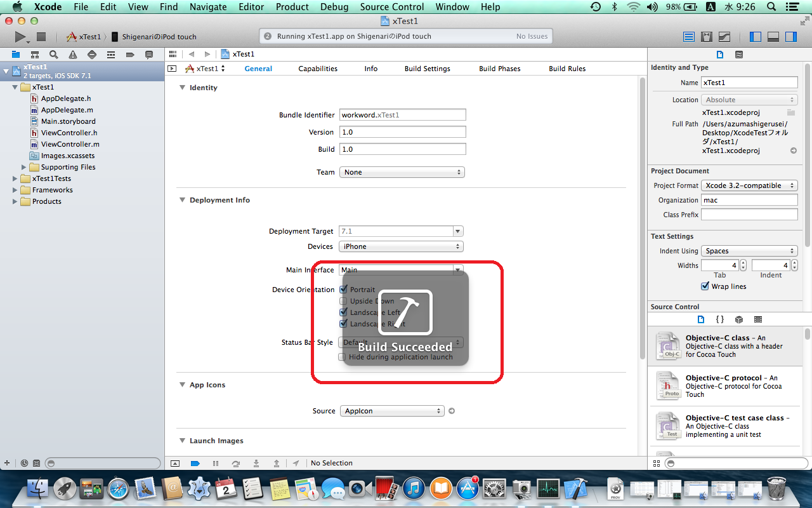Open the Team dropdown
The height and width of the screenshot is (508, 812).
point(402,172)
